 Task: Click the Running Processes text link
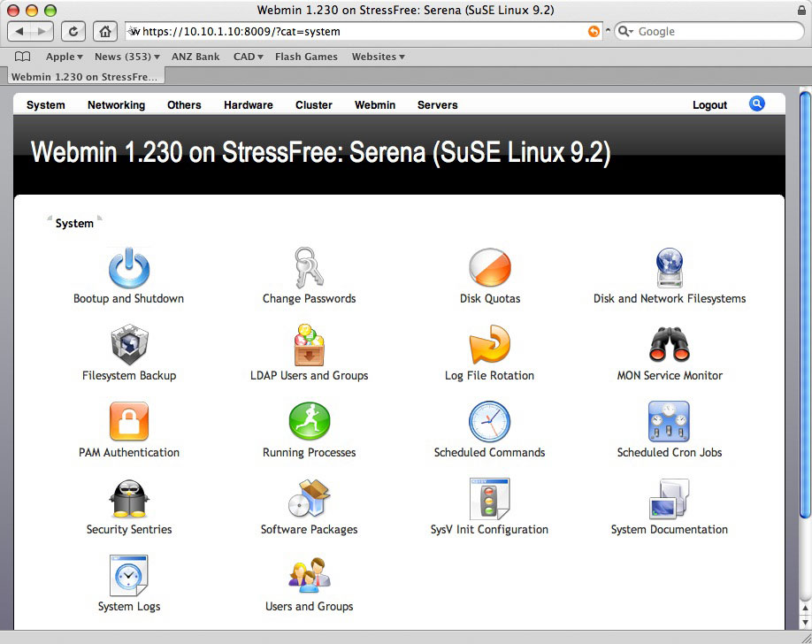point(310,452)
